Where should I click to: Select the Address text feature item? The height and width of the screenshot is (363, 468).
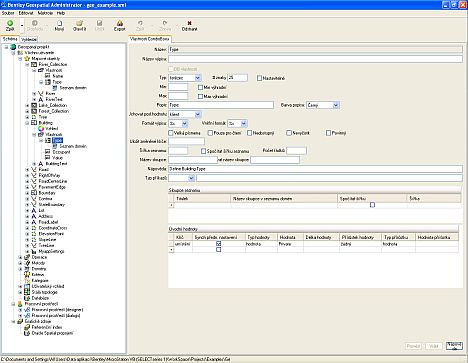[46, 216]
